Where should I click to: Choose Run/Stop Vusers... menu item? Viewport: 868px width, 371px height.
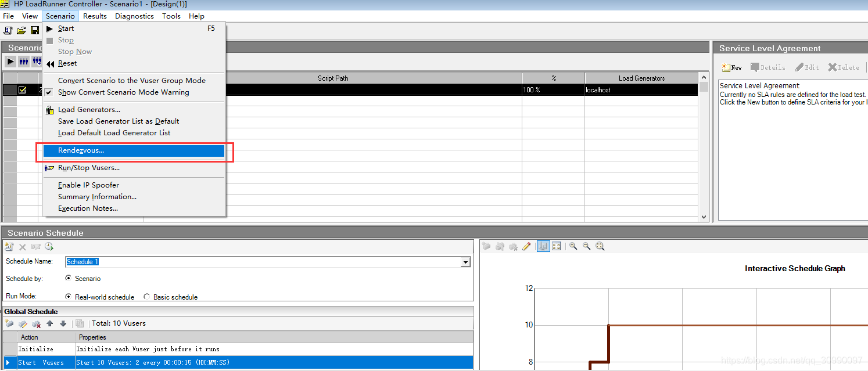(134, 167)
